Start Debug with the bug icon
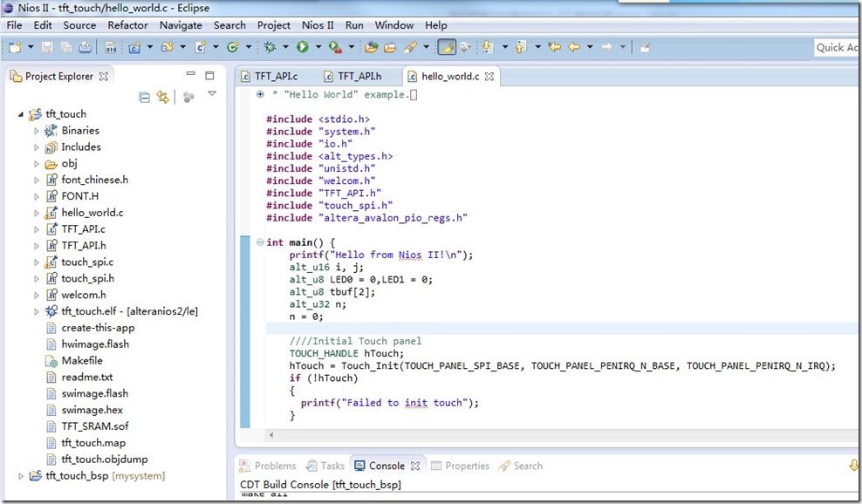The width and height of the screenshot is (862, 504). point(270,47)
